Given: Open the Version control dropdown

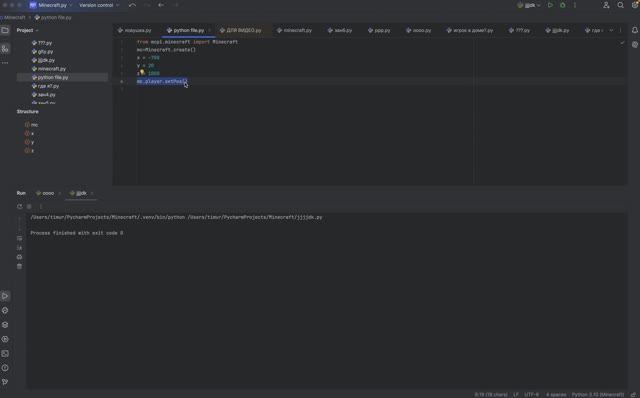Looking at the screenshot, I should click(99, 5).
